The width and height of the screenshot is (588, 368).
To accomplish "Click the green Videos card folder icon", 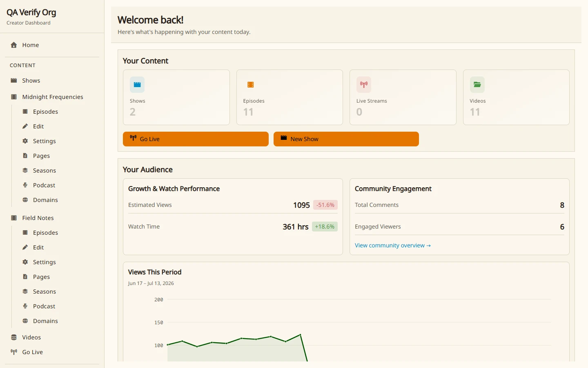I will click(477, 85).
